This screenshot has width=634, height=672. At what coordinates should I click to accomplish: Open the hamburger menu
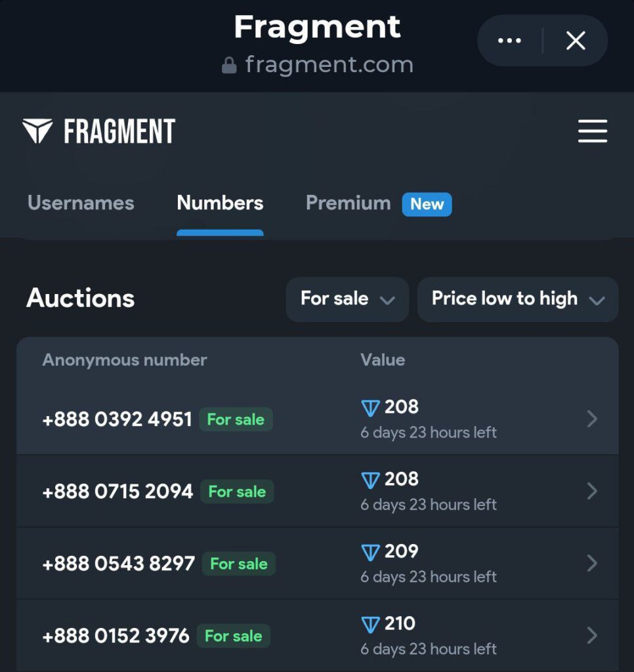(592, 131)
